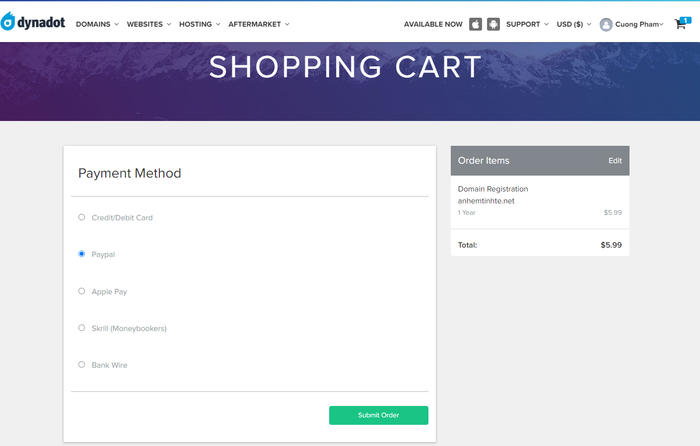This screenshot has height=446, width=700.
Task: Edit the order items
Action: pos(615,161)
